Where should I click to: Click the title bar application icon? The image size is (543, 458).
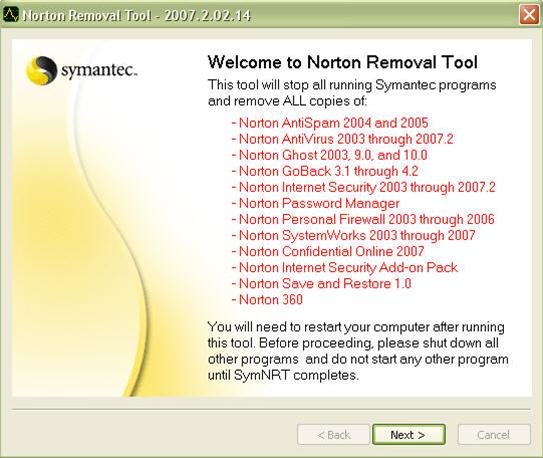[10, 15]
